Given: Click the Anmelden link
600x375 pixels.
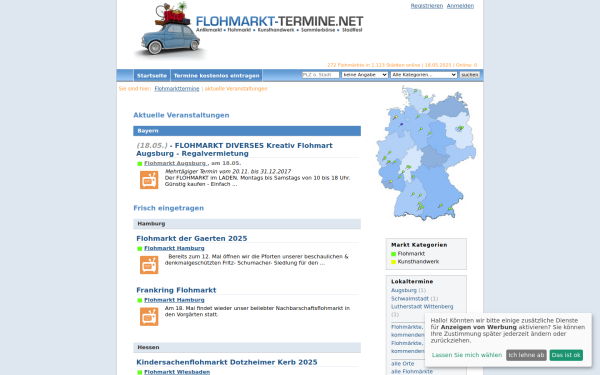Looking at the screenshot, I should [x=460, y=6].
